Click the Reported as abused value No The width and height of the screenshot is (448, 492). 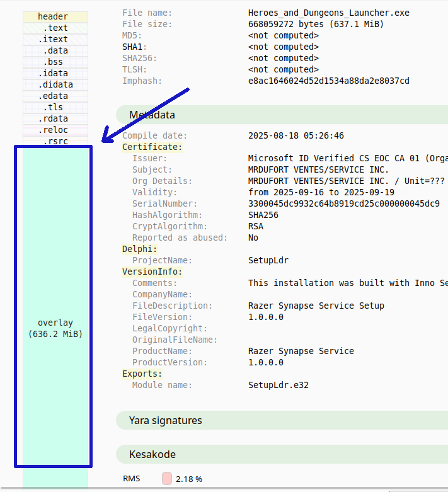253,237
